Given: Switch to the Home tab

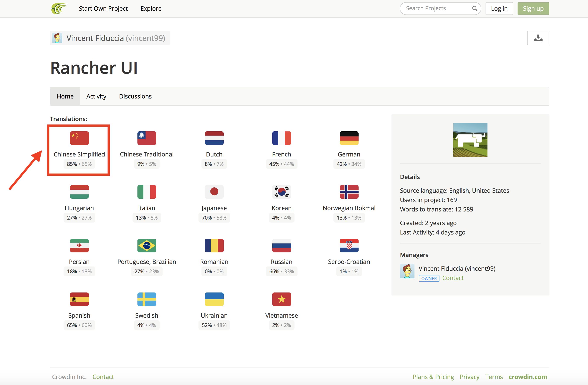Looking at the screenshot, I should (x=65, y=96).
